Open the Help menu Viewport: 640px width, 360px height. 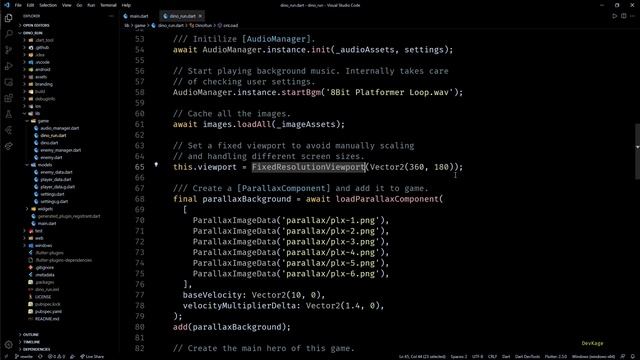click(x=127, y=5)
